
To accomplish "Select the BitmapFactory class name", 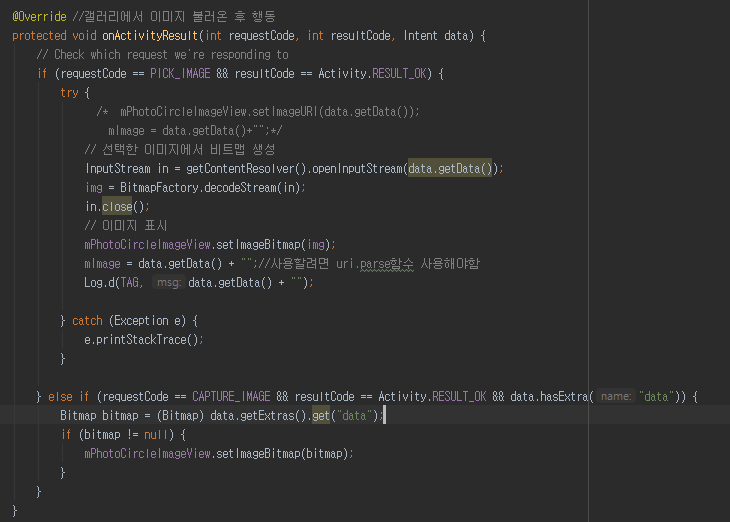I will coord(159,188).
